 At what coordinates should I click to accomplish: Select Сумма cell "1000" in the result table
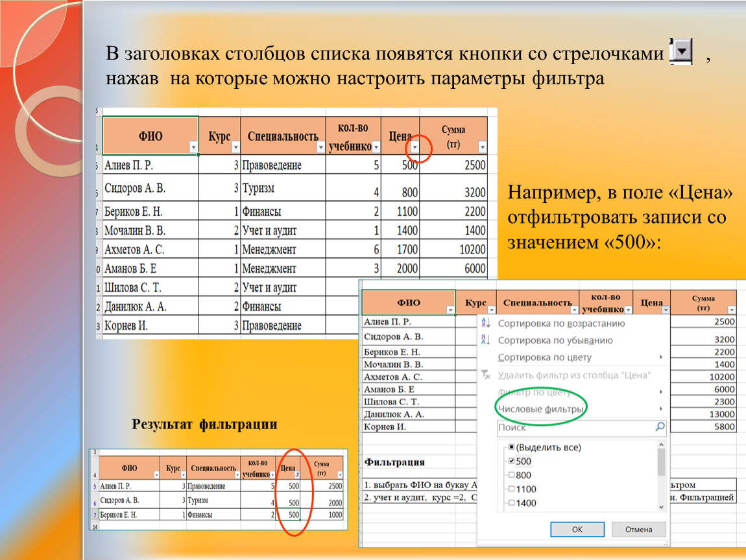tap(322, 515)
